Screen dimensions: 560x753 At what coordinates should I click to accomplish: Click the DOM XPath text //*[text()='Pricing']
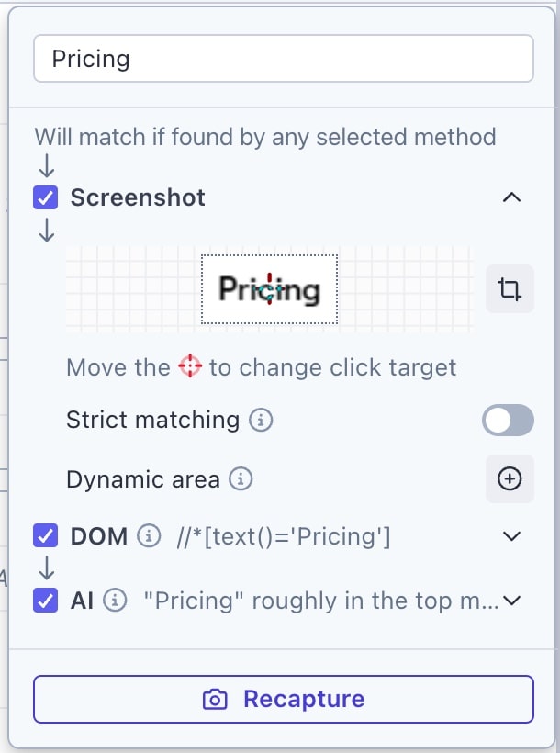[284, 536]
